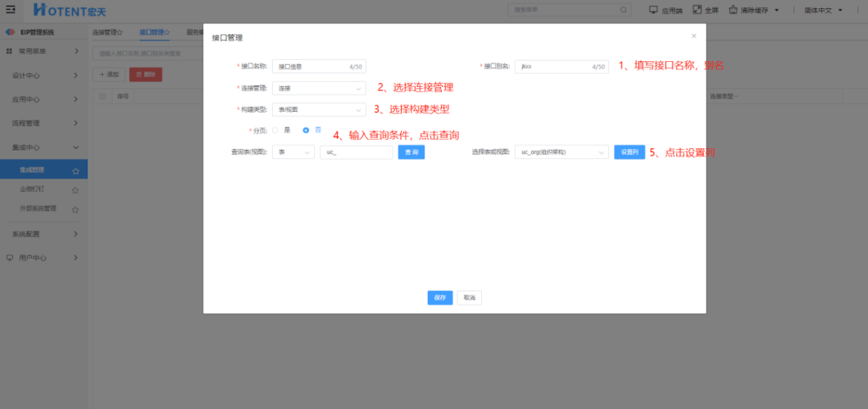
Task: Collapse the 集成中心 sidebar section
Action: 76,147
